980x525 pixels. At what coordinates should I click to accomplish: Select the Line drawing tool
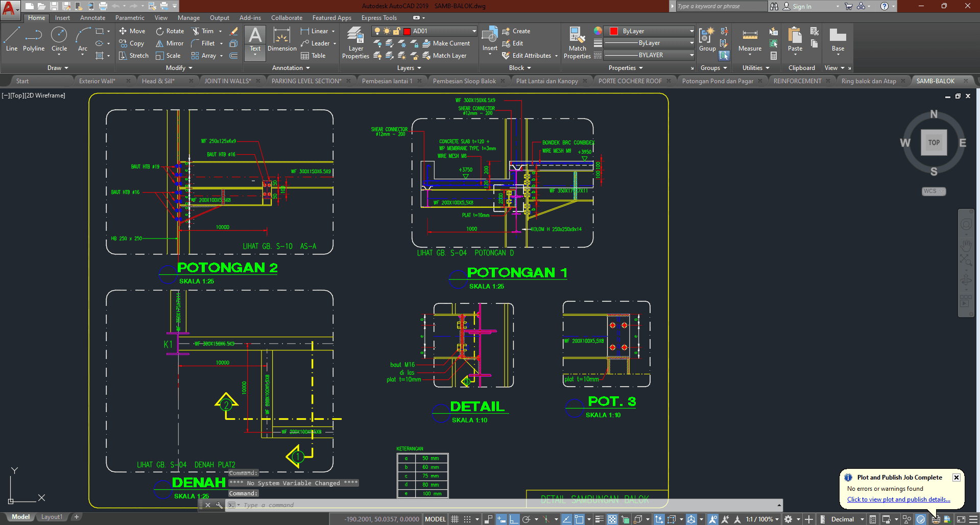click(x=12, y=39)
